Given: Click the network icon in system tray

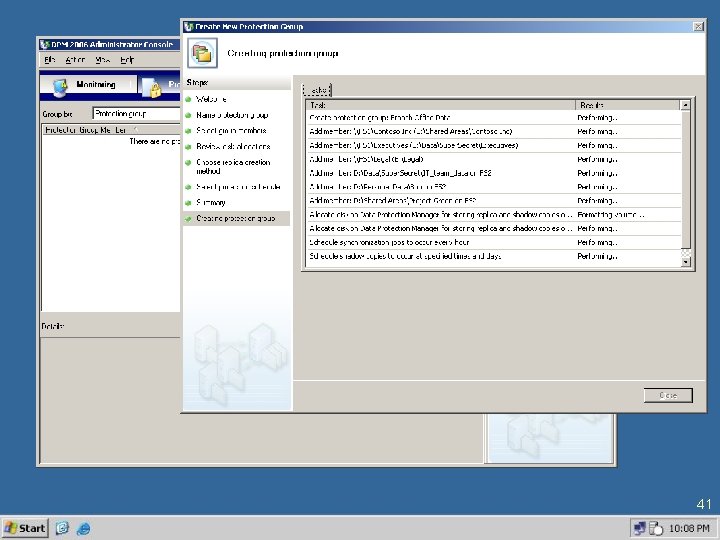Looking at the screenshot, I should (x=639, y=529).
